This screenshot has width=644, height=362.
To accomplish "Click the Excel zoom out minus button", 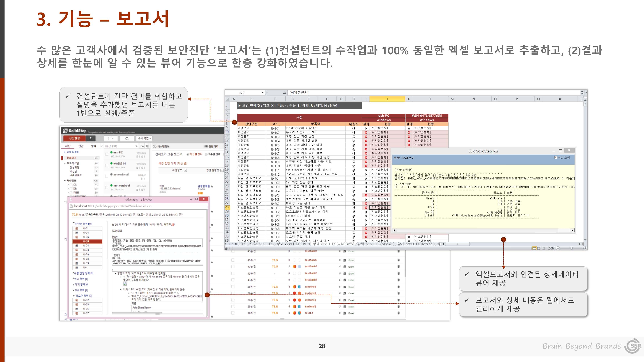I will click(558, 249).
